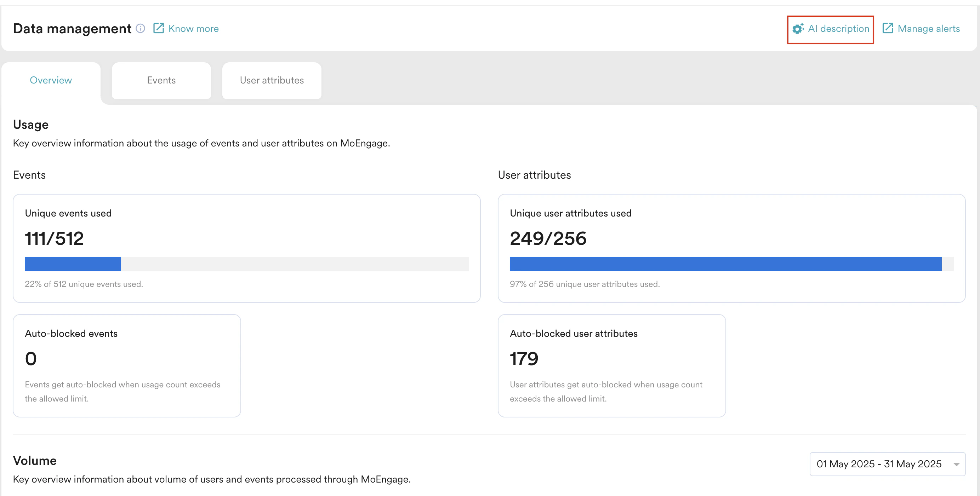Open Manage alerts link

[x=928, y=29]
